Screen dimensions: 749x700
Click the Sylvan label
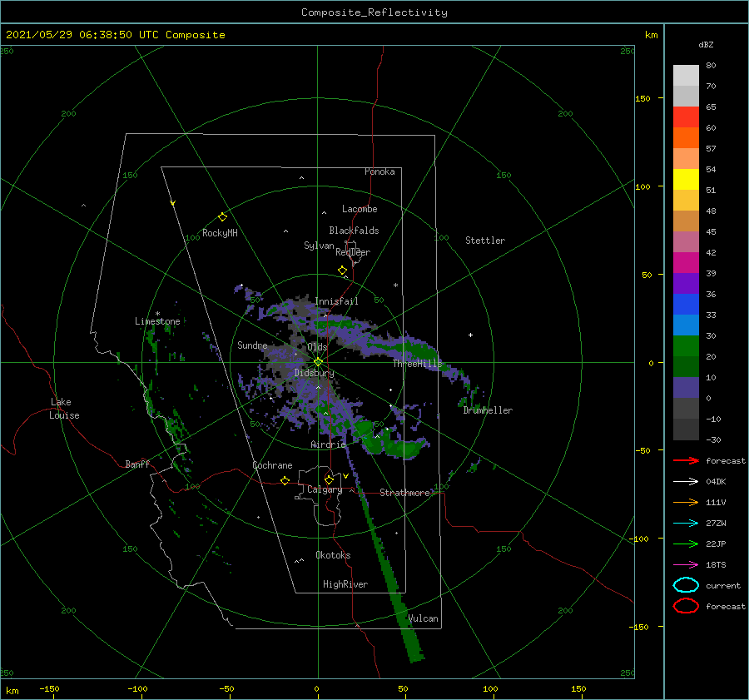pos(319,246)
